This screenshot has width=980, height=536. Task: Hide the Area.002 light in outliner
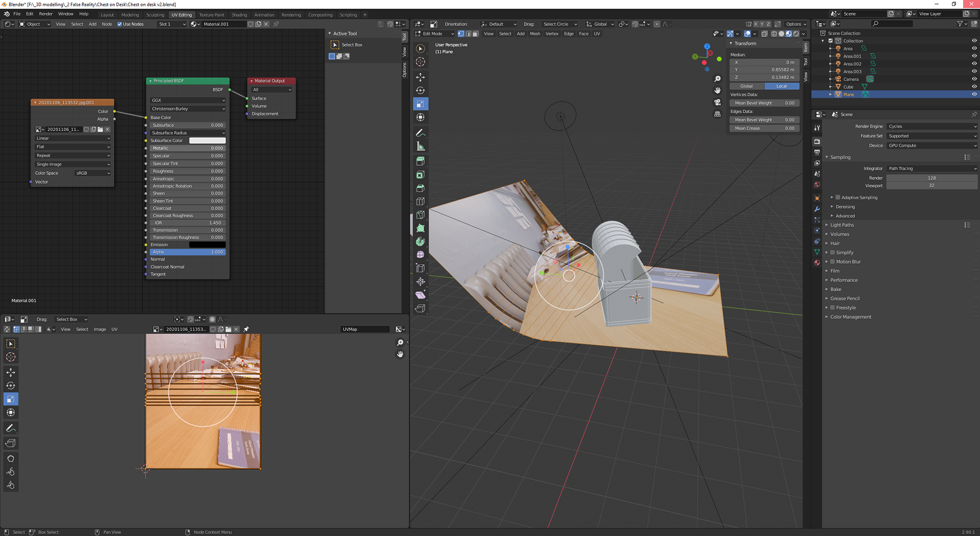[974, 64]
